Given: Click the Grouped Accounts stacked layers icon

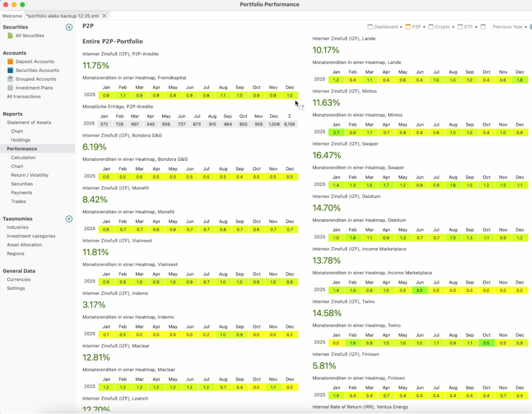Looking at the screenshot, I should pos(10,79).
